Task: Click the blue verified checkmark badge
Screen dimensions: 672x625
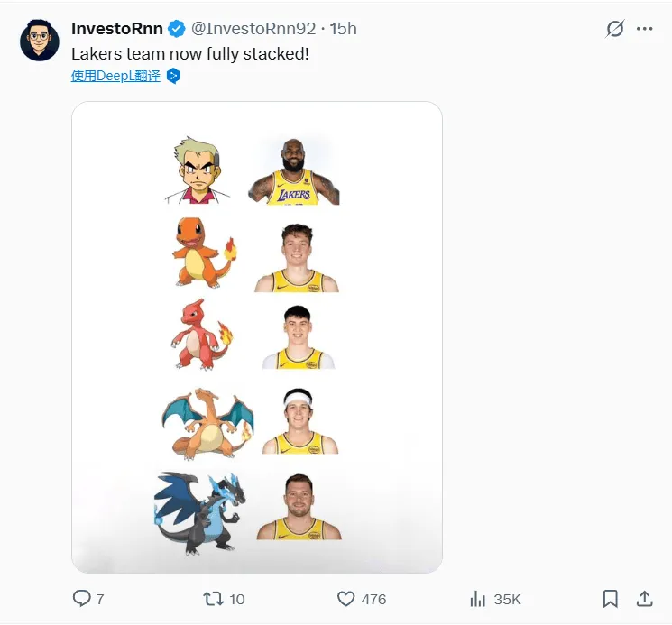Action: (x=177, y=29)
